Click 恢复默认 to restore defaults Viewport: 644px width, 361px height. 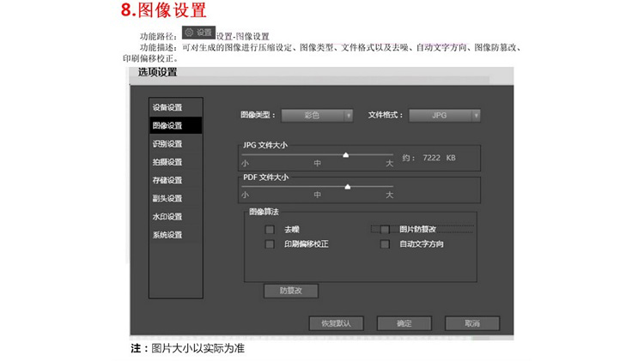click(336, 323)
